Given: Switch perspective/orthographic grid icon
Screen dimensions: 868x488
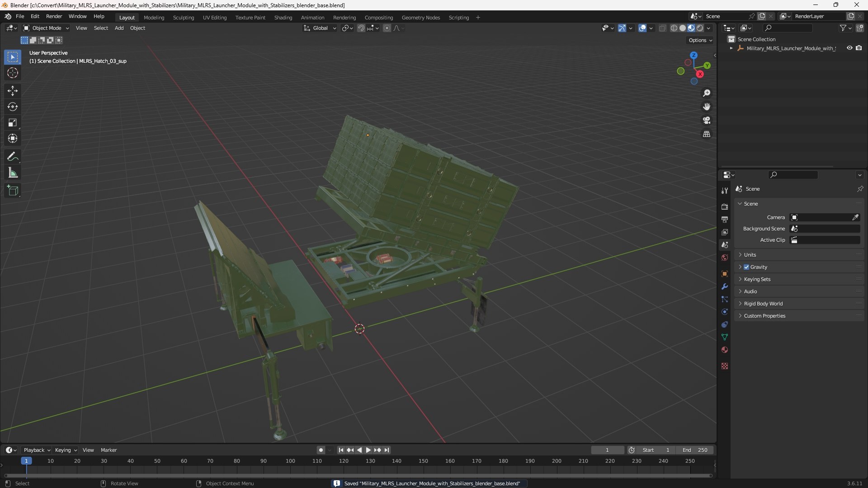Looking at the screenshot, I should (707, 134).
